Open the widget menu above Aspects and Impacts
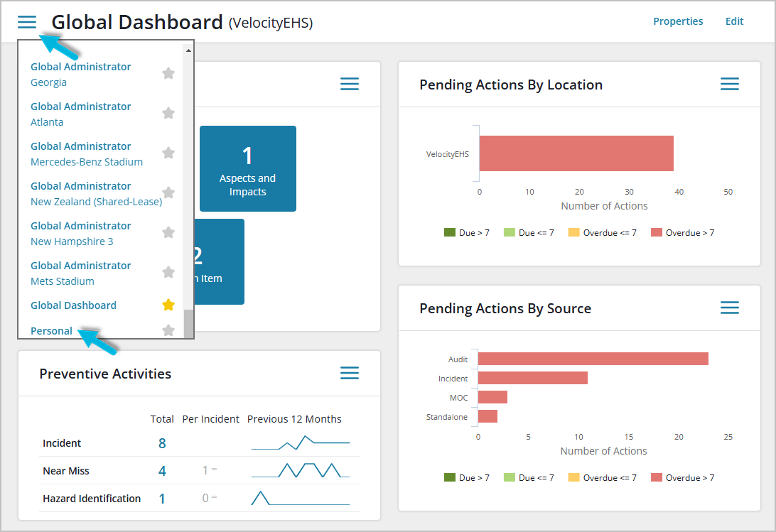The width and height of the screenshot is (776, 532). pos(350,85)
